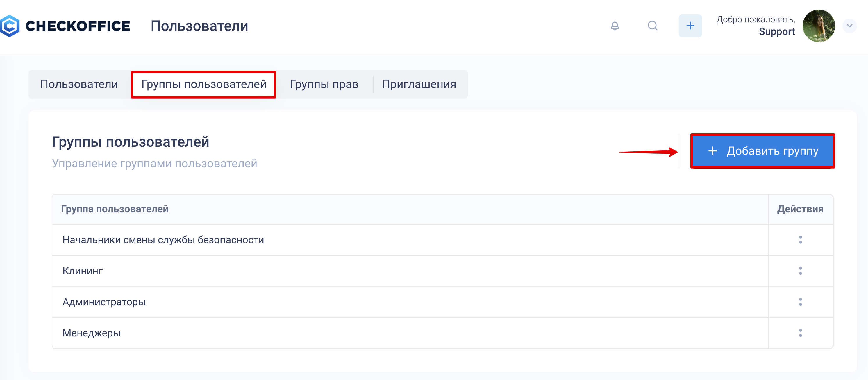The width and height of the screenshot is (868, 380).
Task: Go to Приглашения tab
Action: [419, 84]
